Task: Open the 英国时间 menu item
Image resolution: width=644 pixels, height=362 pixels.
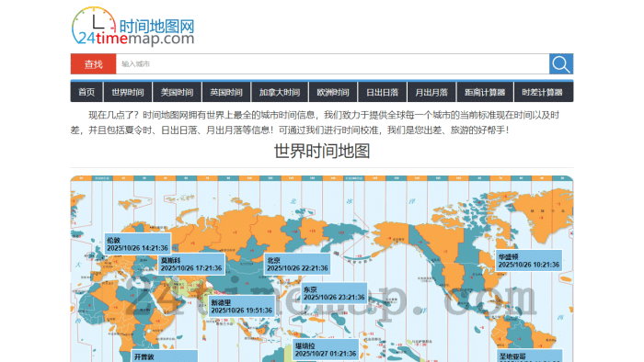Action: (x=226, y=92)
